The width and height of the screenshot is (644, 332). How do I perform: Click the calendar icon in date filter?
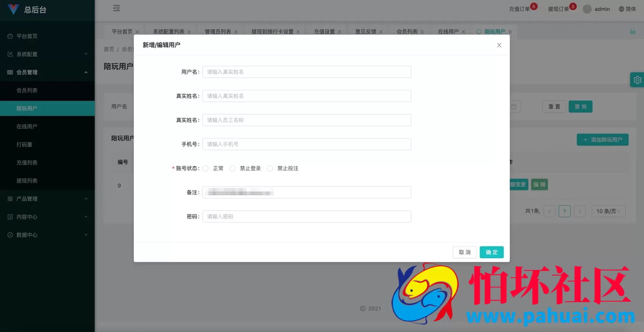tap(514, 107)
